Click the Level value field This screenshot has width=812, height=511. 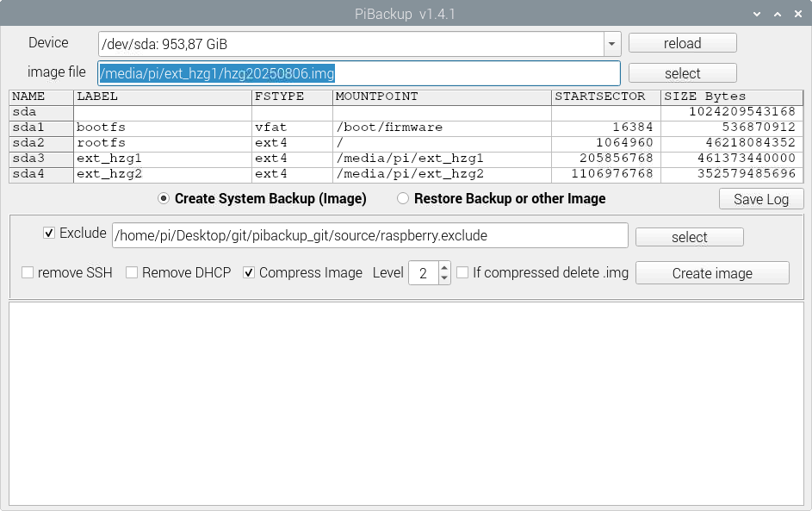pyautogui.click(x=424, y=273)
